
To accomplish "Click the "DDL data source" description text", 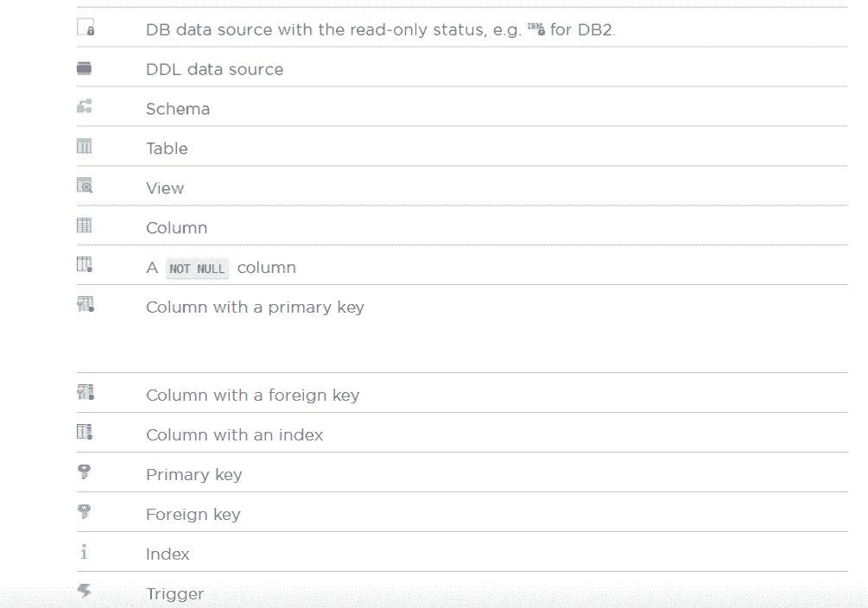I will pos(214,69).
